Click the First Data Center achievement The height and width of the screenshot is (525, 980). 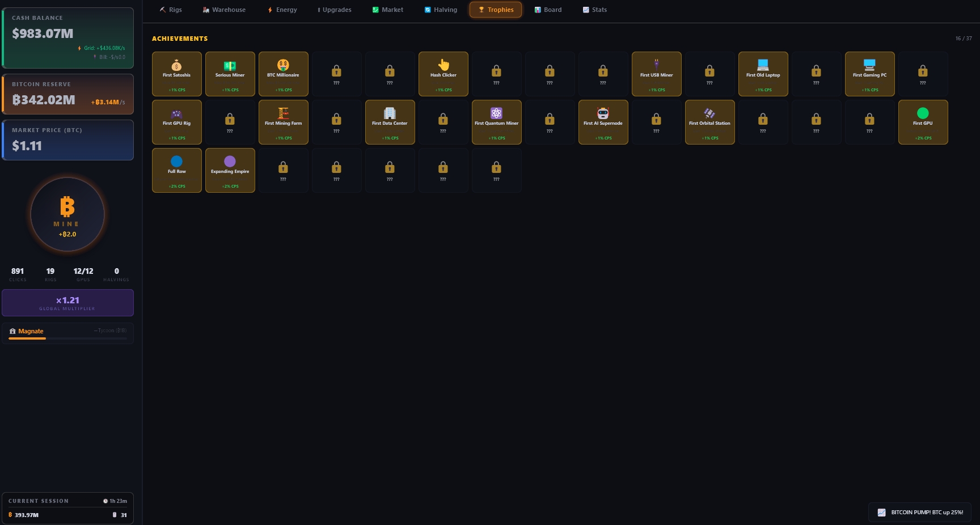(390, 122)
